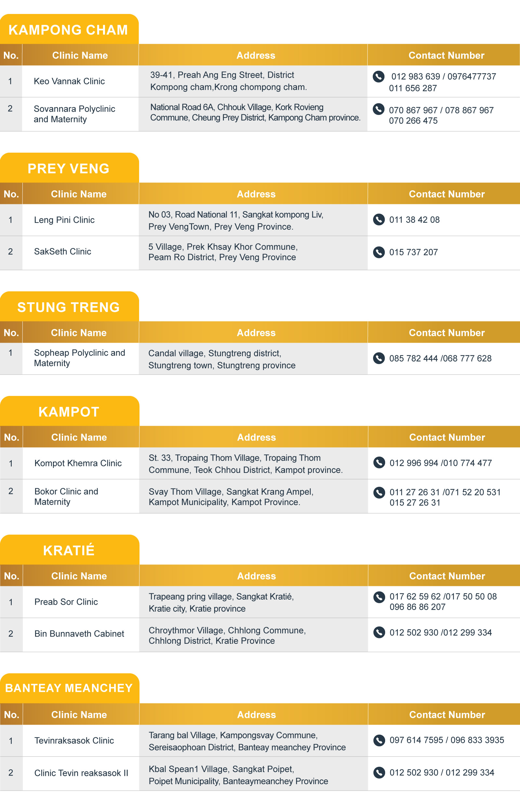Click phone icon for Sopheap Polyclinic contact

pos(379,358)
